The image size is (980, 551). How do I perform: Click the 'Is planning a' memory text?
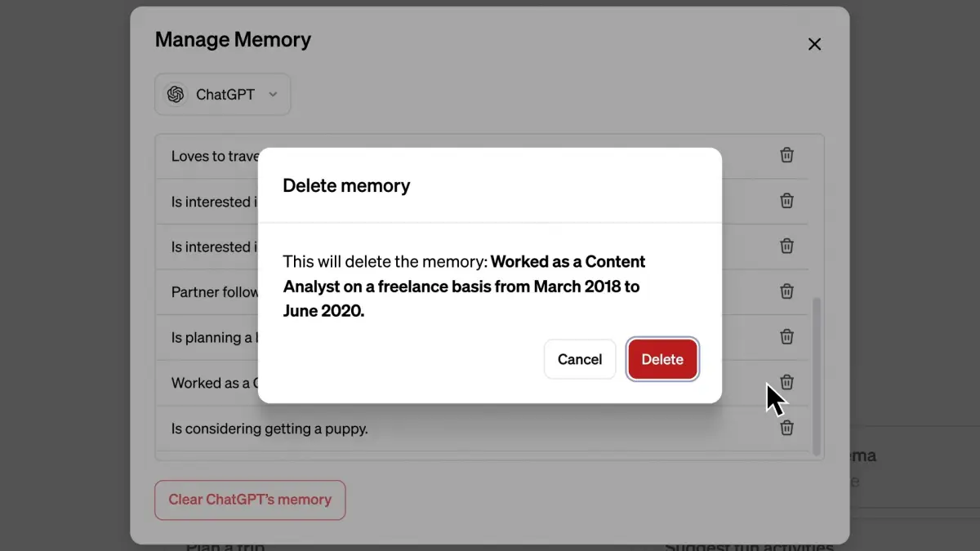pyautogui.click(x=215, y=337)
